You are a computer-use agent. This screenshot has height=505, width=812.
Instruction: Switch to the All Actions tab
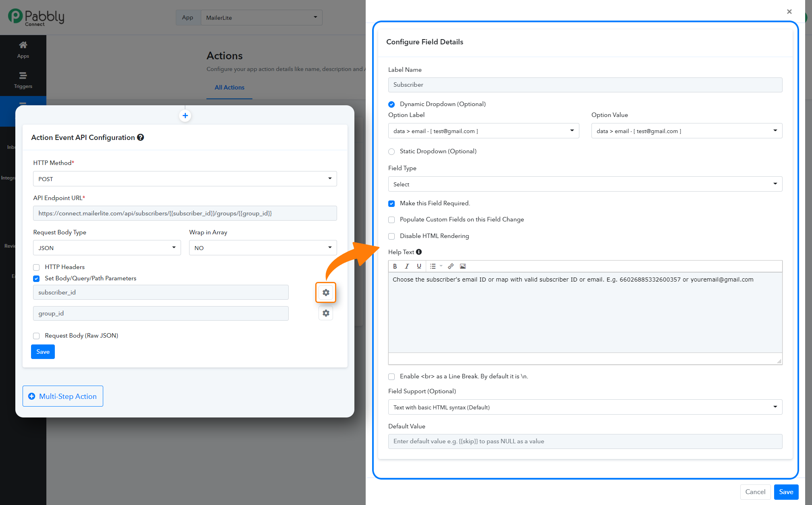pyautogui.click(x=229, y=88)
